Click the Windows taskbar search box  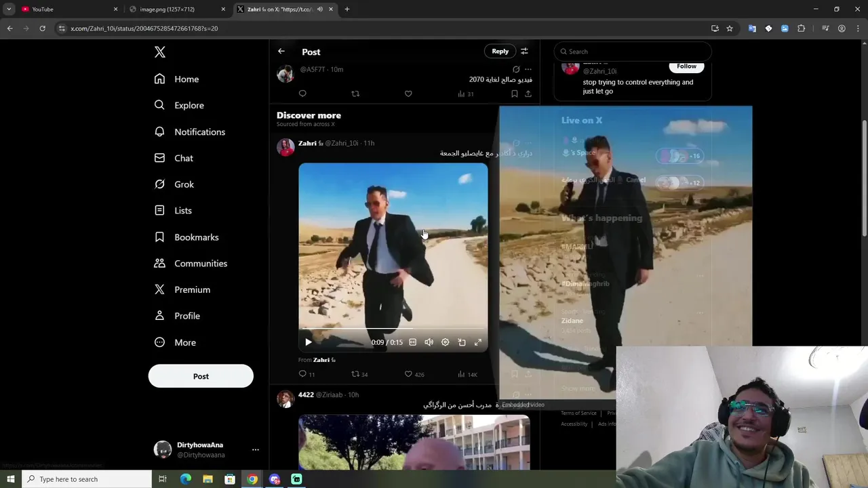click(x=87, y=479)
